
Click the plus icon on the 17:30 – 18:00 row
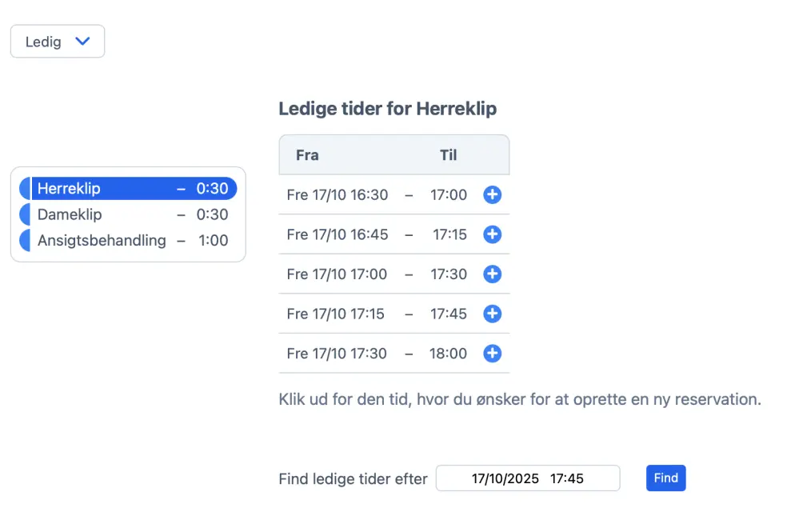(492, 354)
